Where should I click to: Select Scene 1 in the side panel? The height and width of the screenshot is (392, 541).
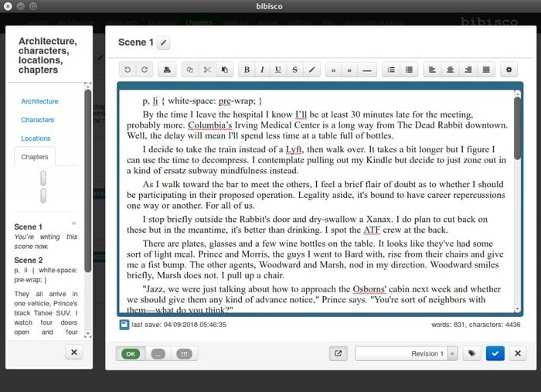pos(28,227)
